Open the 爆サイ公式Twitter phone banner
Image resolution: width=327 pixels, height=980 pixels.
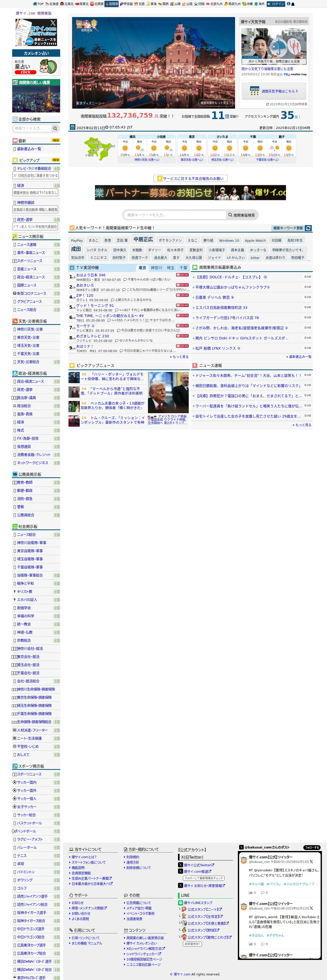coord(36,32)
